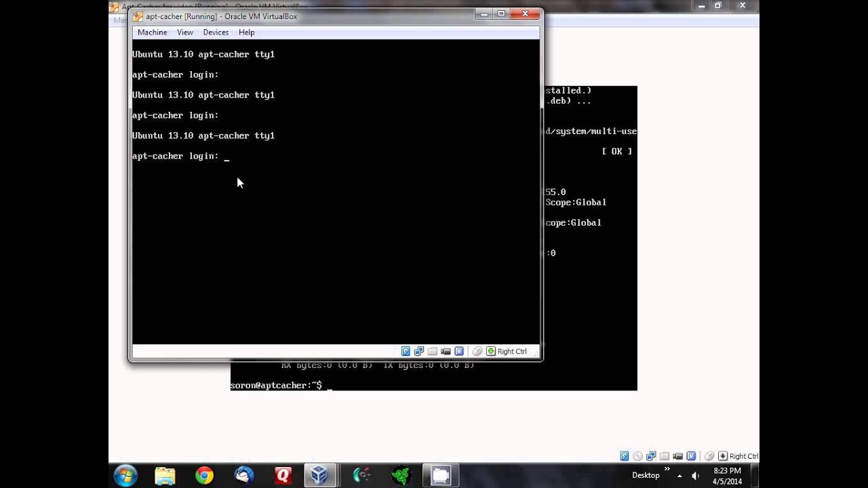Click hard disk icon in background VM status bar
868x488 pixels.
(625, 456)
